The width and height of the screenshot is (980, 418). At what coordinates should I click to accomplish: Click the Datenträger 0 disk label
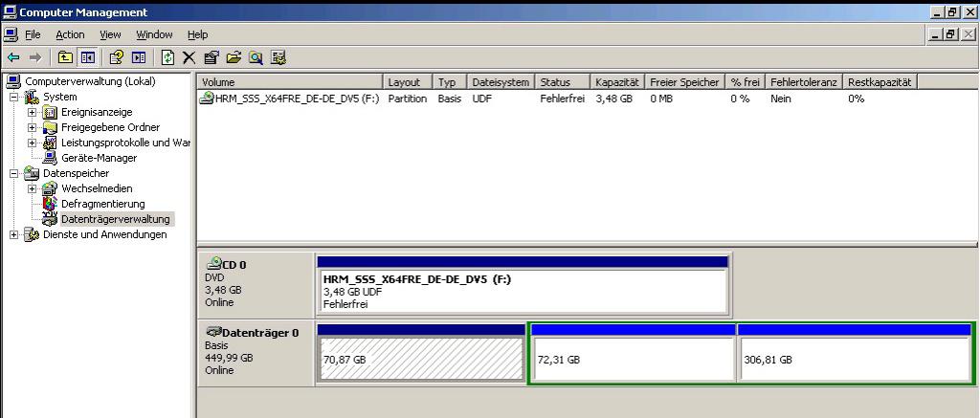click(x=256, y=353)
